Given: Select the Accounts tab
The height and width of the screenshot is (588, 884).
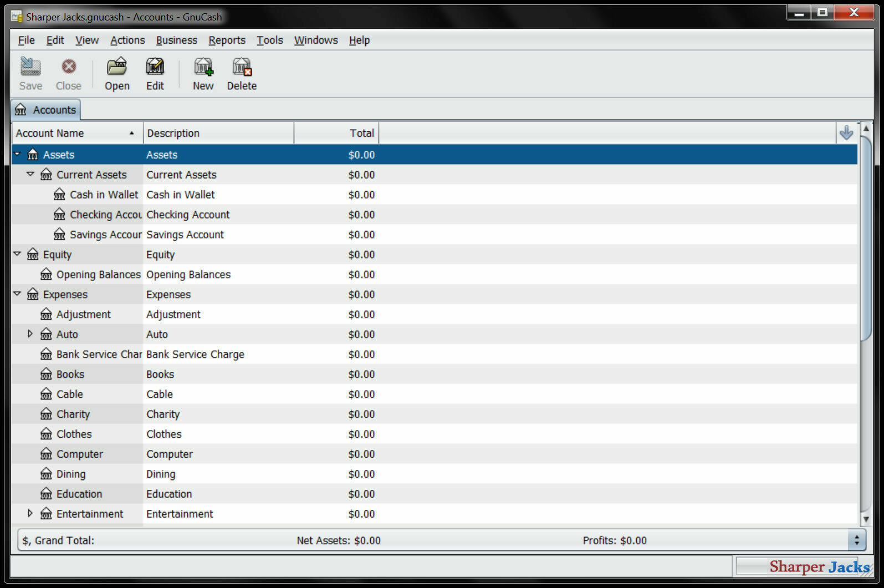Looking at the screenshot, I should tap(46, 110).
